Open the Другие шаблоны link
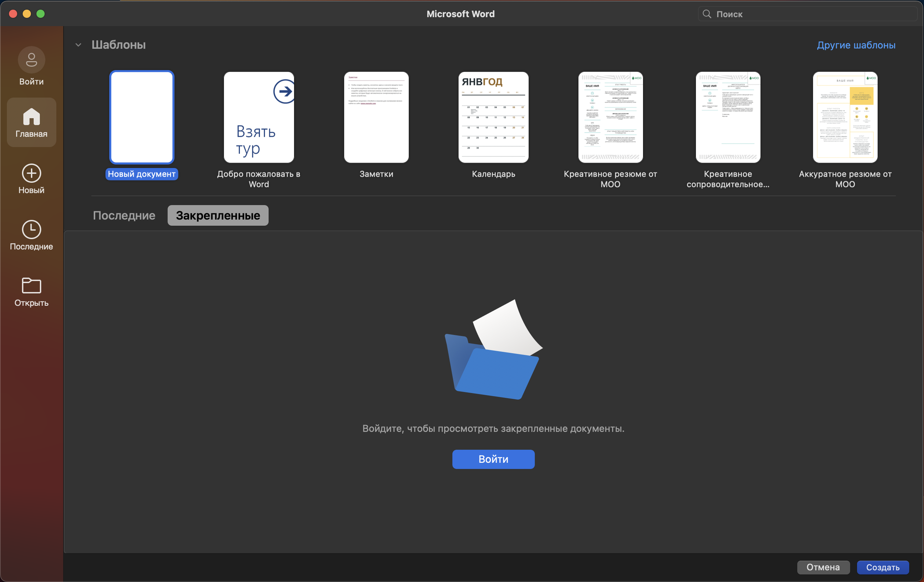Viewport: 924px width, 582px height. 856,45
